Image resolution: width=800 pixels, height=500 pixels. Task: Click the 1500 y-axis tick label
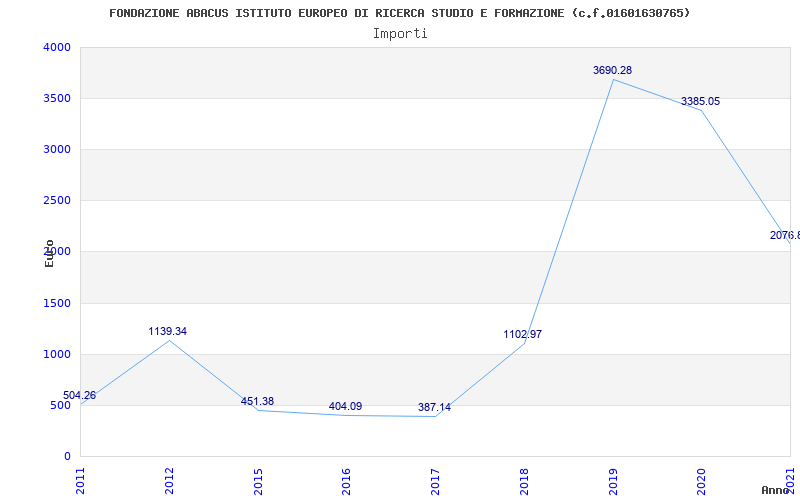click(x=57, y=304)
